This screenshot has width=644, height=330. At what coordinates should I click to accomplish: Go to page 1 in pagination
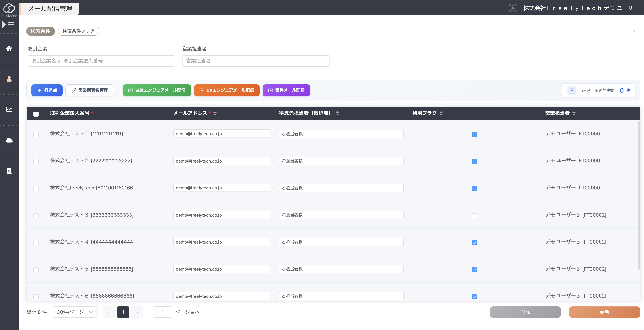point(123,312)
